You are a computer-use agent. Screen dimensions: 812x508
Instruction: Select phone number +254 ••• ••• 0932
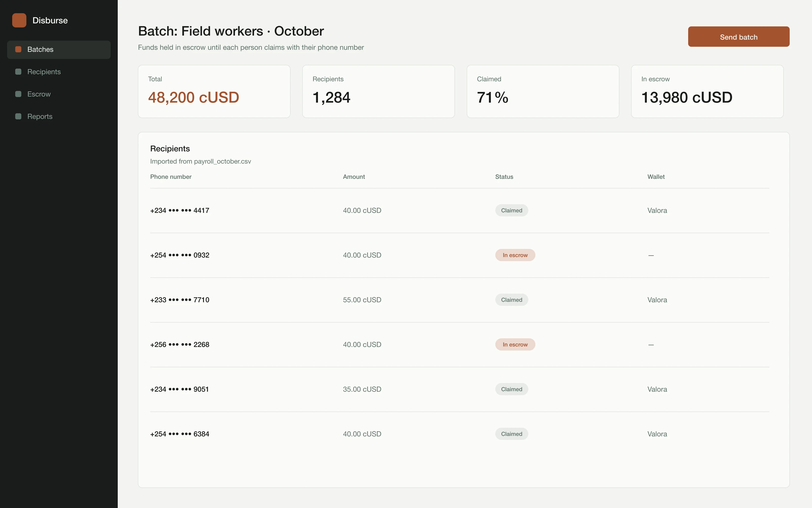pos(179,255)
